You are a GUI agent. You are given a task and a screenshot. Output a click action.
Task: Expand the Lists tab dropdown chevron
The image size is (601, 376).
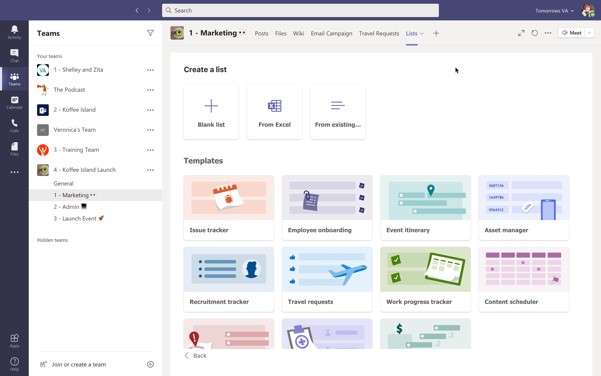coord(422,33)
